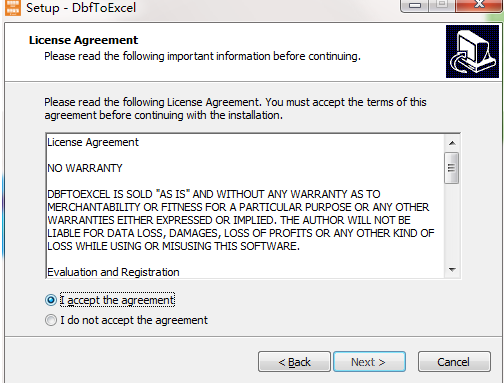Click the "License Agreement" bold header
Viewport: 504px width, 383px height.
pyautogui.click(x=83, y=40)
